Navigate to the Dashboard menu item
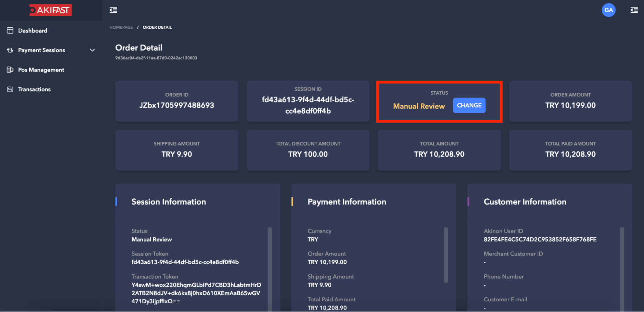 point(33,31)
